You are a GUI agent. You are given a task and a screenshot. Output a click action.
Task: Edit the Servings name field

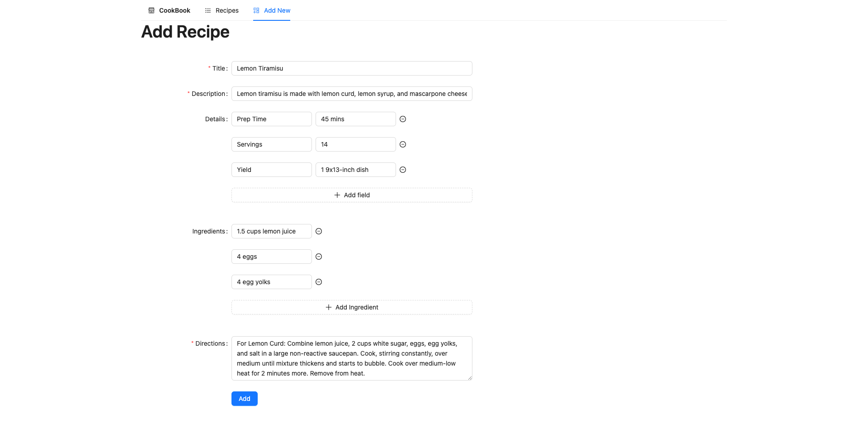click(x=272, y=144)
